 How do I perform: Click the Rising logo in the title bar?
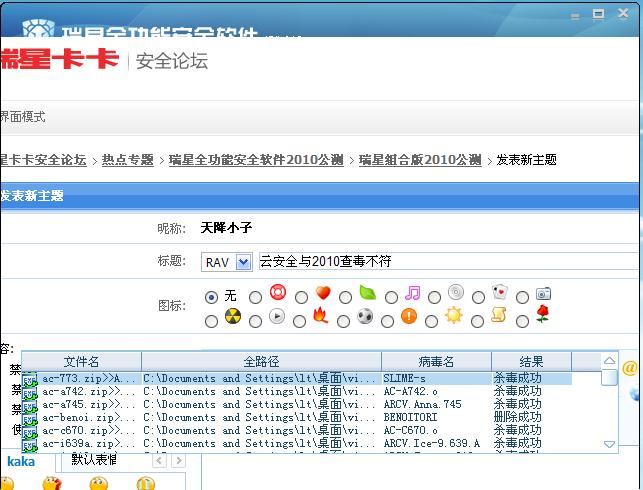[38, 28]
